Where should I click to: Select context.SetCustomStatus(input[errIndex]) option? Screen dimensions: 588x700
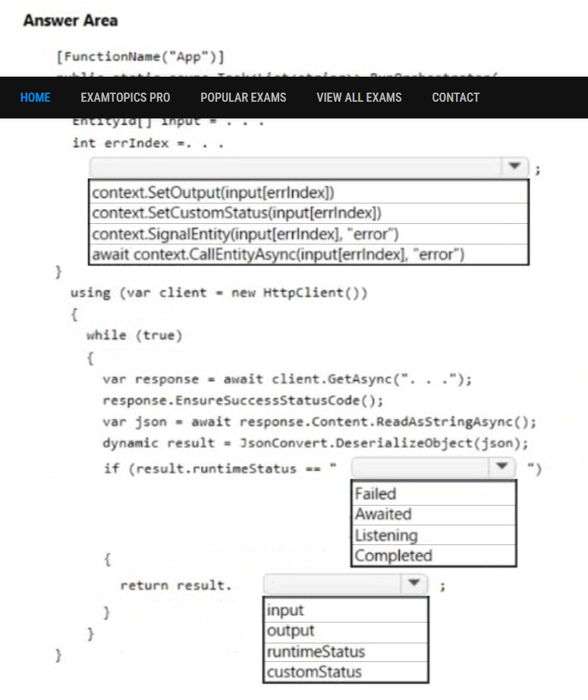pyautogui.click(x=309, y=213)
